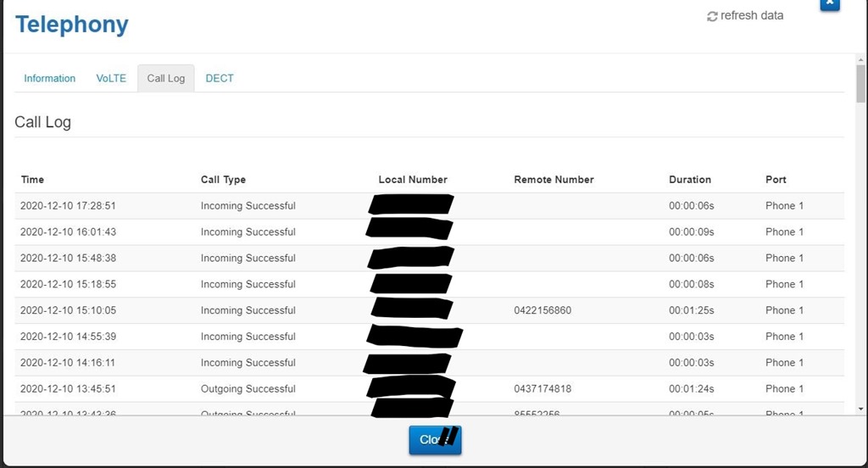Select remote number 0437174818
This screenshot has width=868, height=468.
tap(542, 389)
